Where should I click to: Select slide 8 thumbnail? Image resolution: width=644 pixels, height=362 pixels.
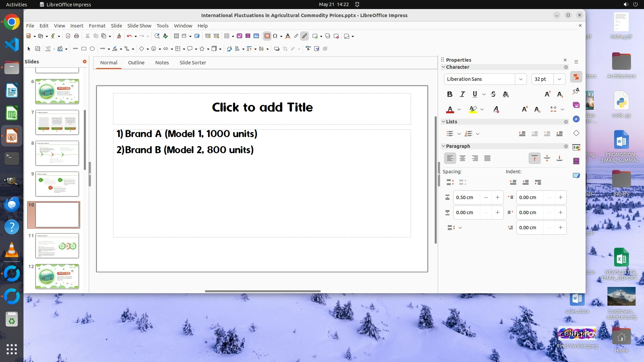57,154
